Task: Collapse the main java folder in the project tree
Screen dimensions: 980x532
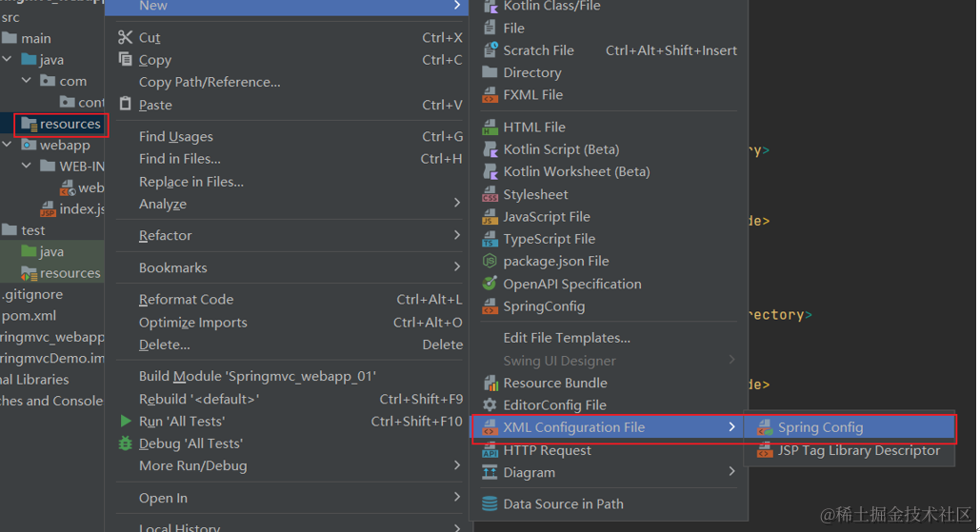Action: click(7, 59)
